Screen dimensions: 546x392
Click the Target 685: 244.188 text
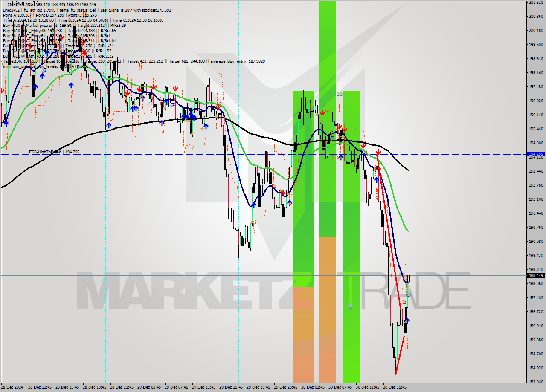187,61
